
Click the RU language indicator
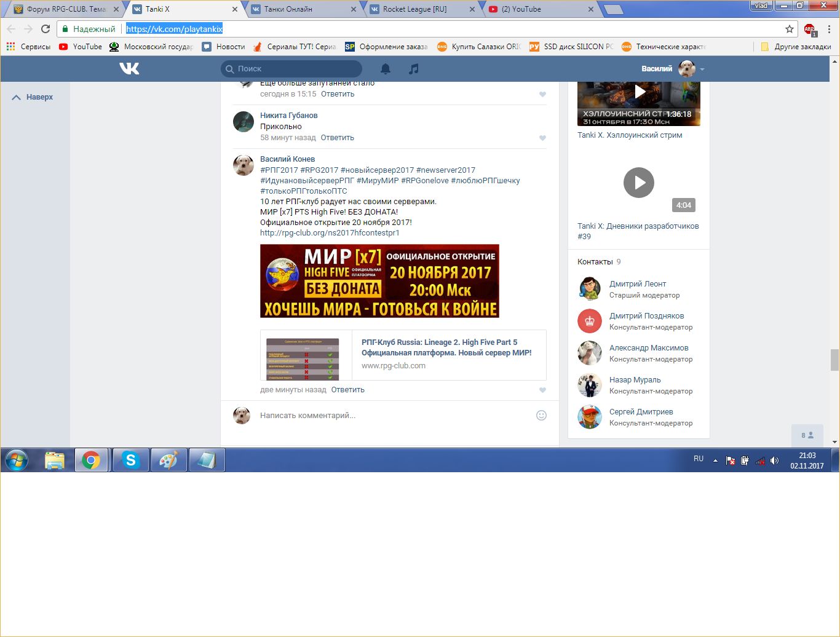coord(699,459)
